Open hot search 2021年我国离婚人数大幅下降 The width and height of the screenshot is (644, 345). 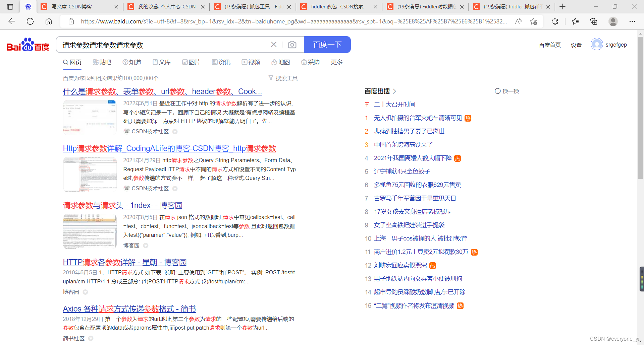pos(413,158)
